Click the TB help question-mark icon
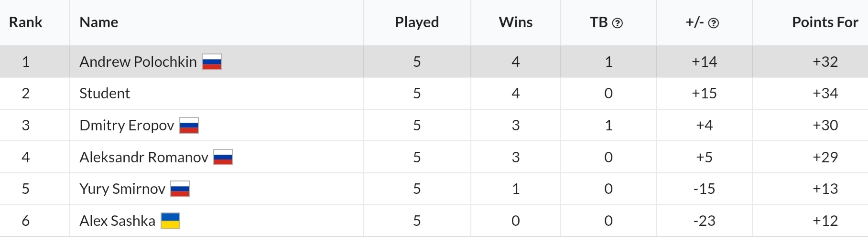Viewport: 868px width, 243px height. coord(618,23)
